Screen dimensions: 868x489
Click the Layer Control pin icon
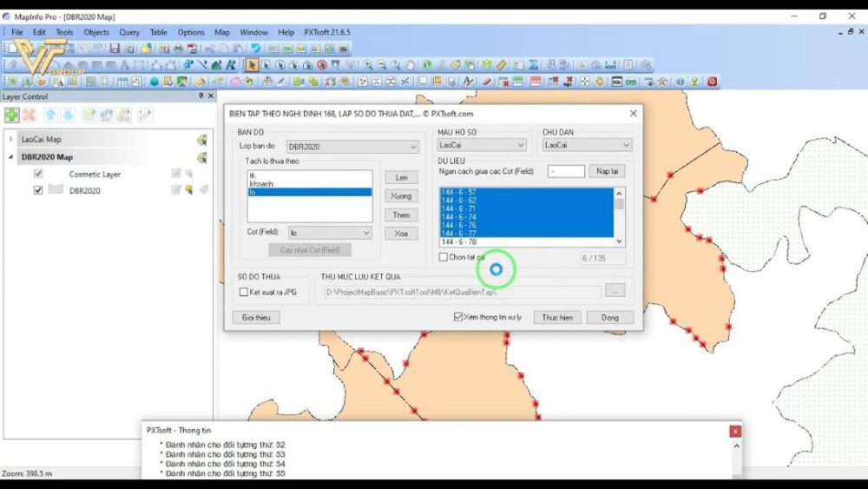click(201, 96)
